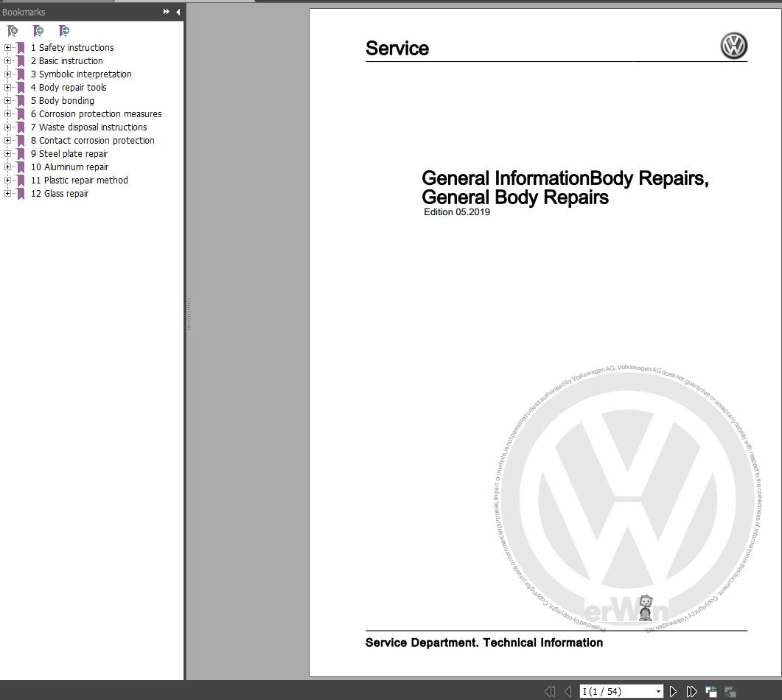Expand the Safety instructions bookmark
The image size is (782, 700).
tap(7, 47)
